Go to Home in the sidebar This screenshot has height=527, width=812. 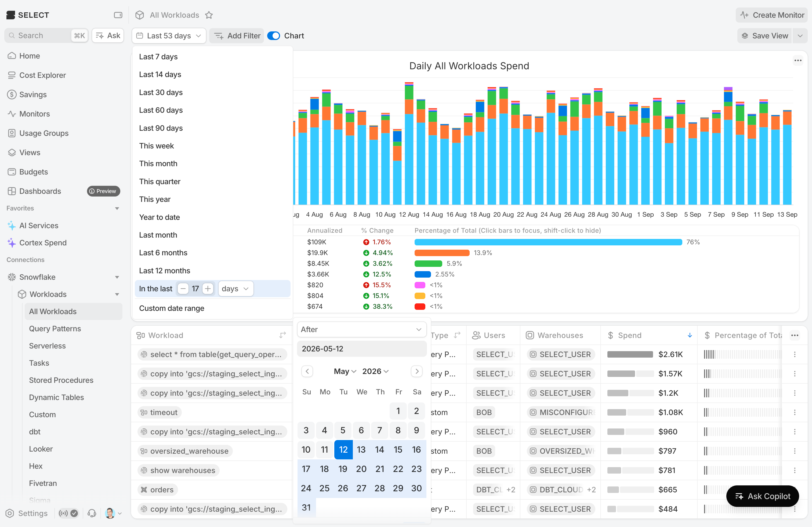point(29,56)
